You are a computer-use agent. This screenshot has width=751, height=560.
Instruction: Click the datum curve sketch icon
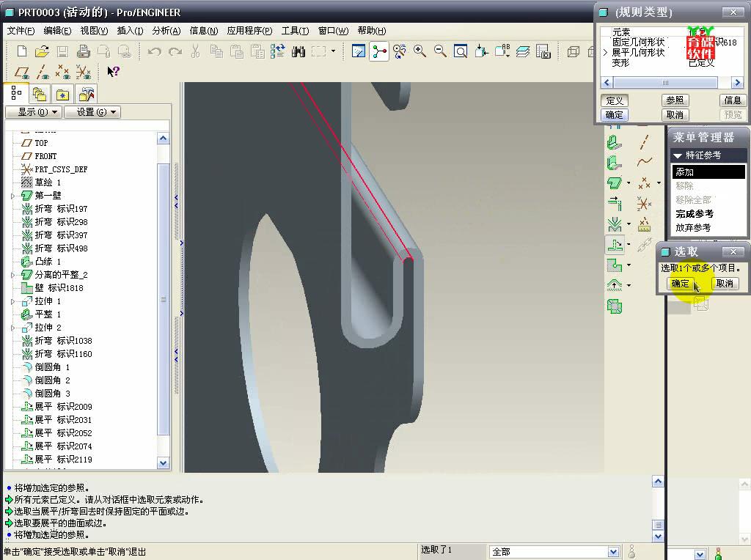tap(644, 162)
